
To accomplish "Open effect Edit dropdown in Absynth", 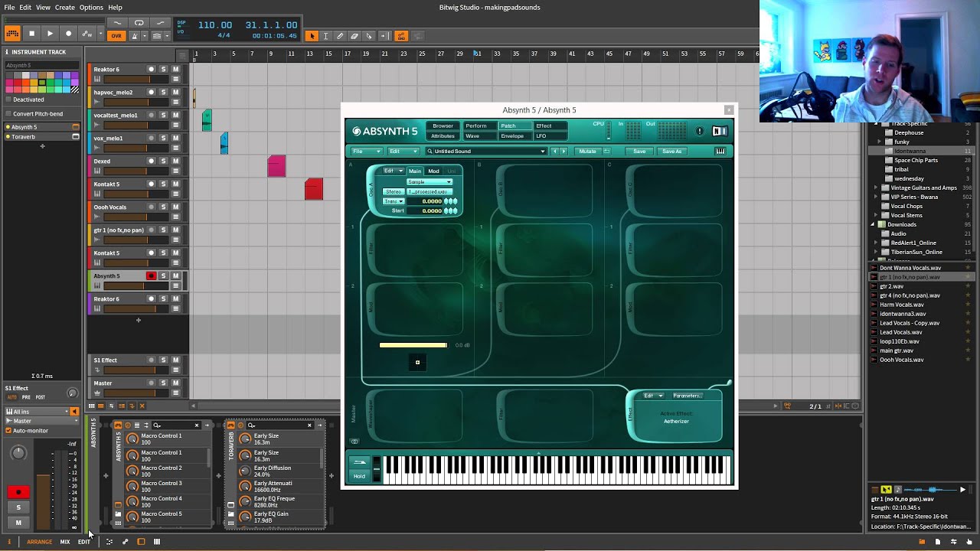I will coord(652,396).
